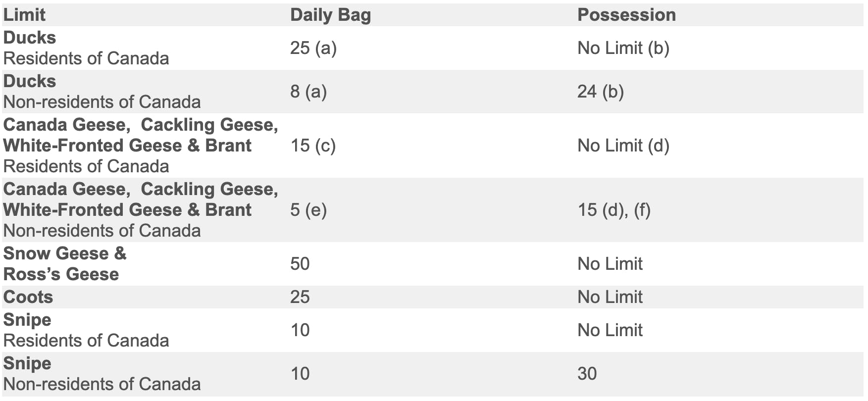Click the Snipe Non-residents of Canada label

coord(102,374)
